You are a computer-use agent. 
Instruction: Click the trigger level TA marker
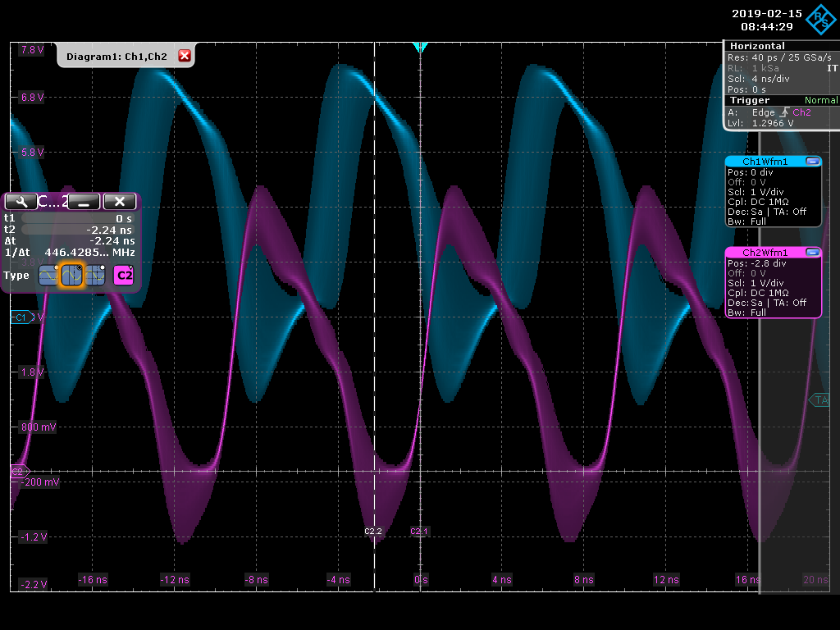click(821, 400)
